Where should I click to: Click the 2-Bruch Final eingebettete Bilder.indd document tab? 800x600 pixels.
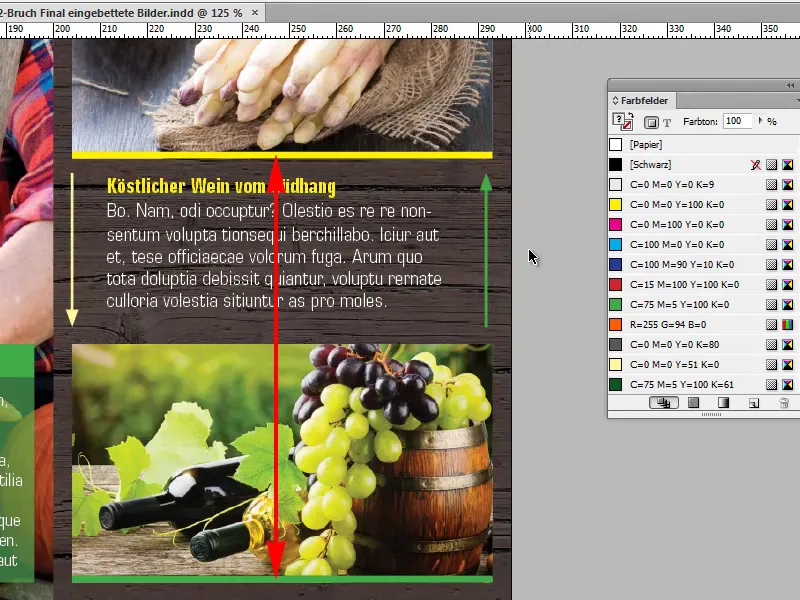[110, 8]
